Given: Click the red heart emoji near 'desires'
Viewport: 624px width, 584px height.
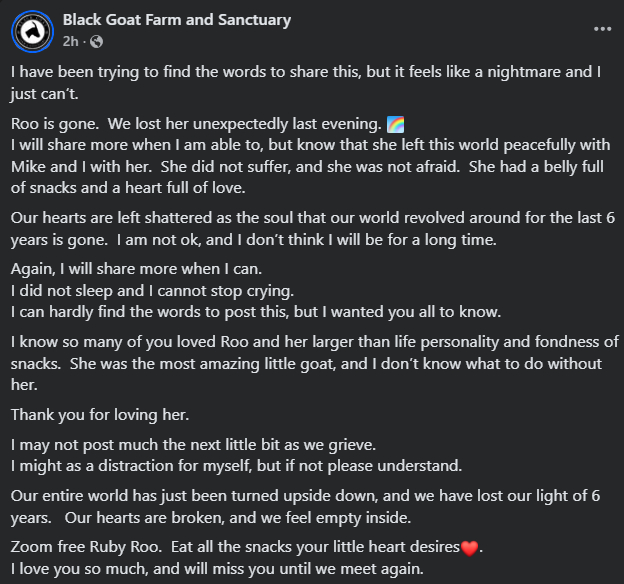Looking at the screenshot, I should 471,548.
